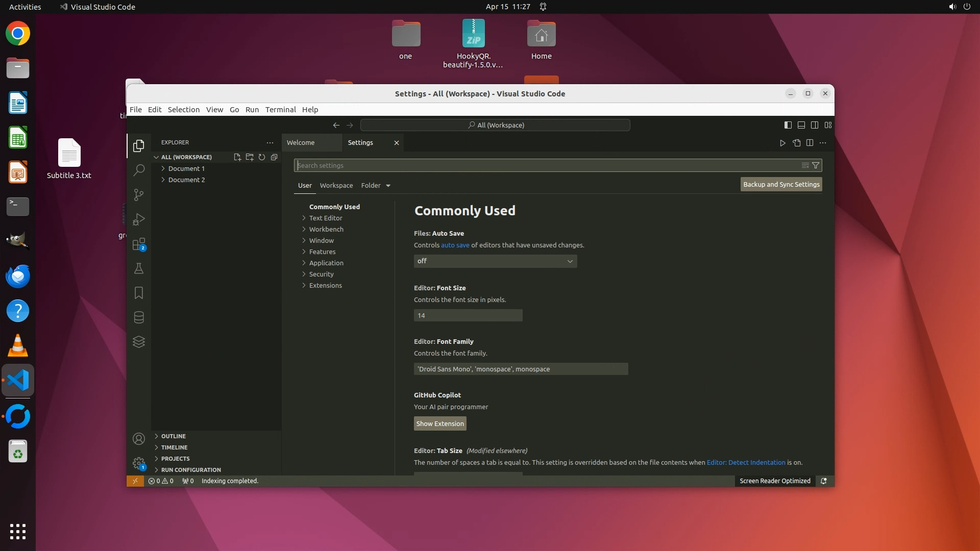980x551 pixels.
Task: Click the Font Size input field
Action: [x=468, y=316]
